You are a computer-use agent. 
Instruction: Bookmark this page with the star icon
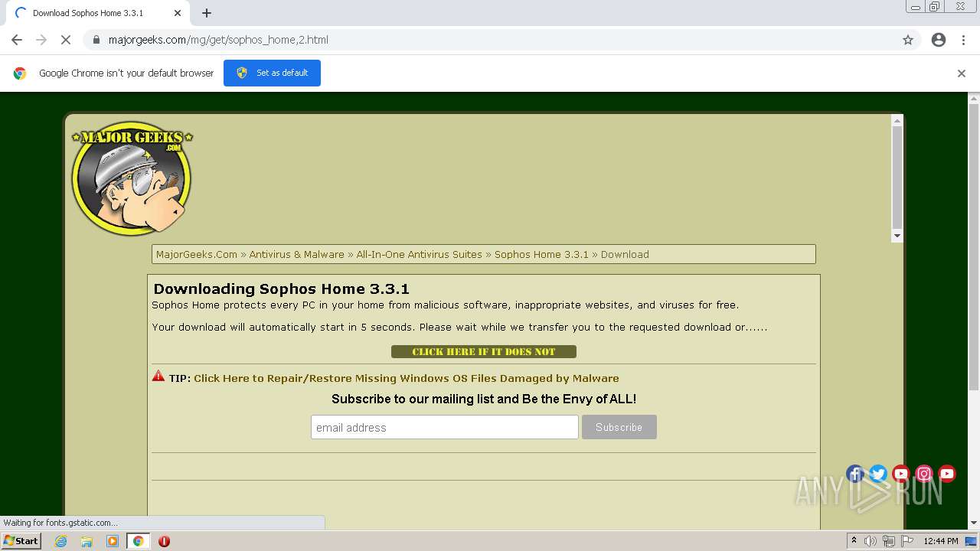908,40
